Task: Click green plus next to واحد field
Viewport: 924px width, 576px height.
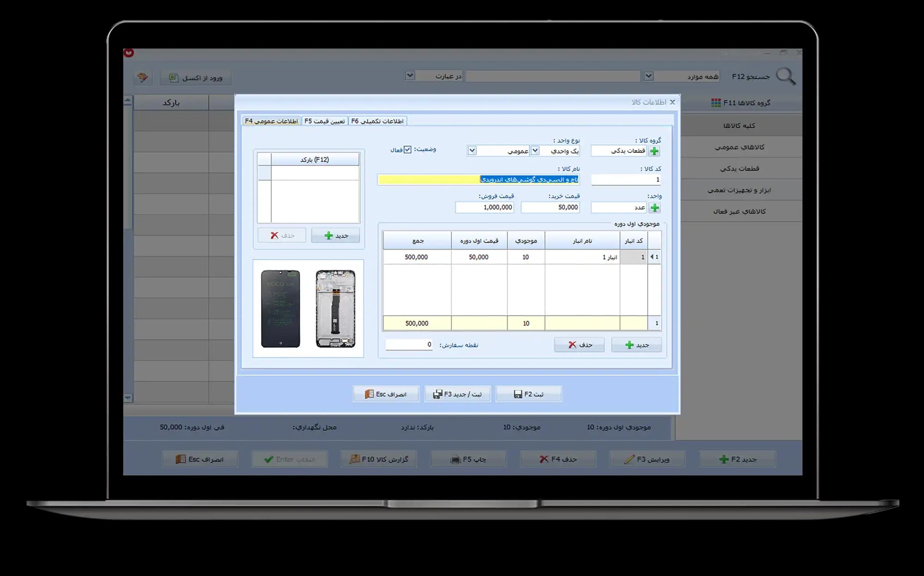Action: coord(655,208)
